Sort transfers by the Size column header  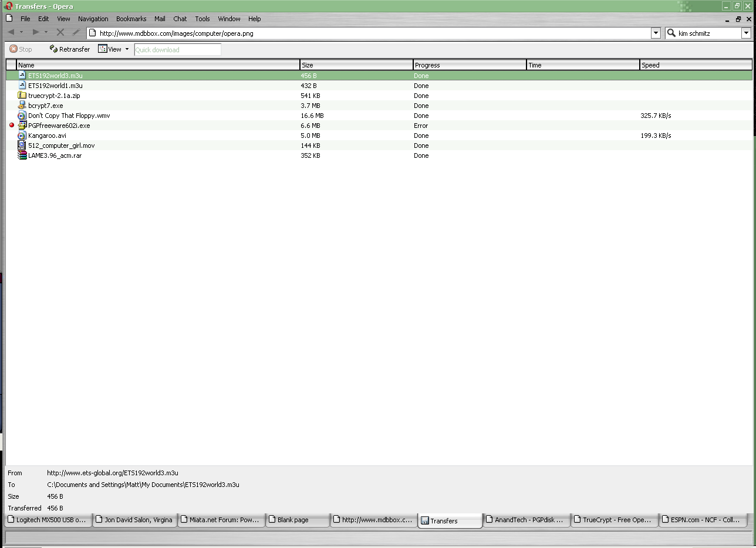[x=356, y=65]
